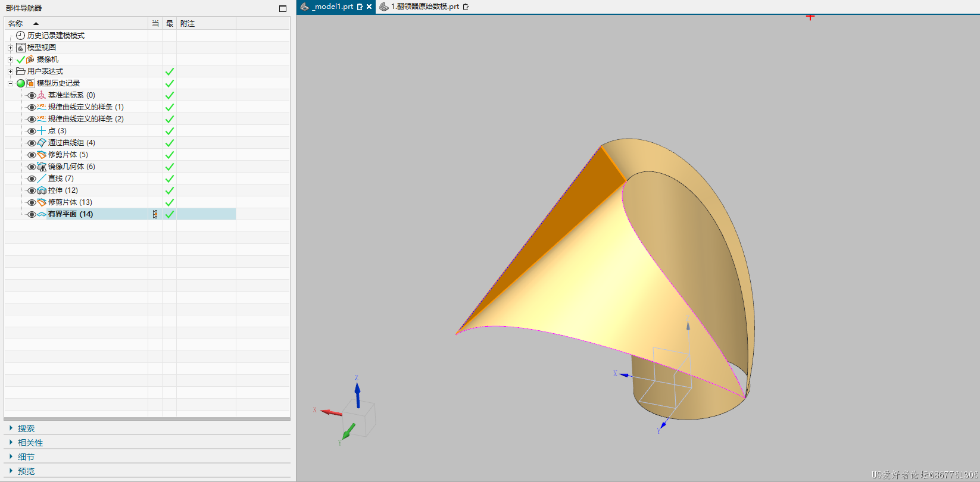Expand the 用户表达式 node
Viewport: 980px width, 482px height.
[x=10, y=71]
